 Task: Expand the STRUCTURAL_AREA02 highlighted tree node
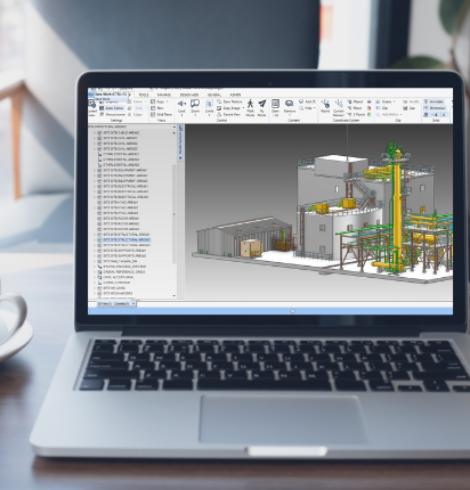95,240
